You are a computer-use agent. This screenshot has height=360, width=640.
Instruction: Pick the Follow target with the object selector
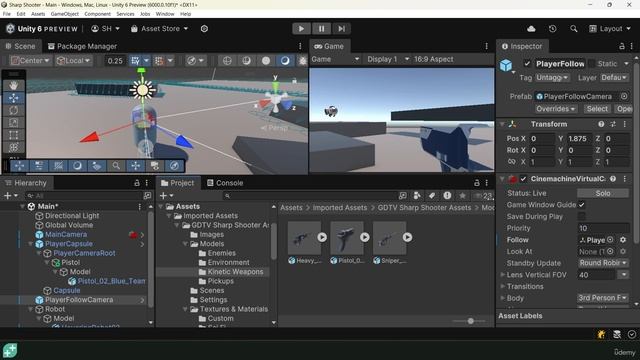pyautogui.click(x=610, y=240)
